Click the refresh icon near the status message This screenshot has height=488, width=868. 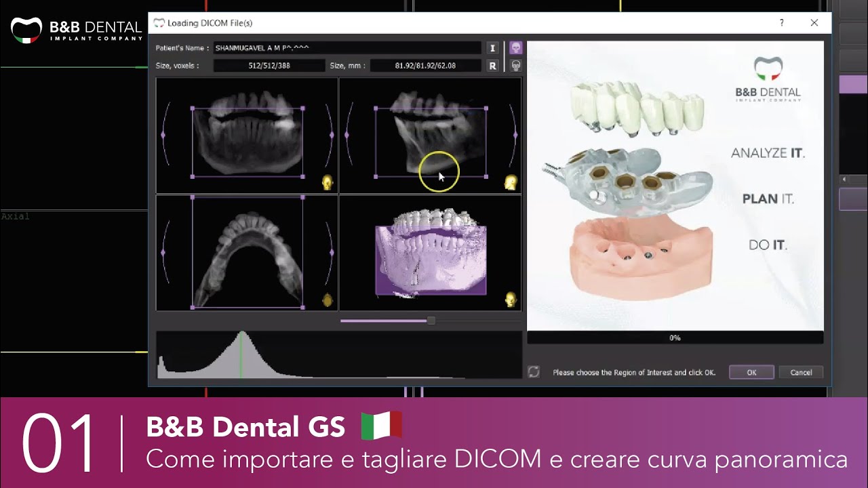pos(534,371)
